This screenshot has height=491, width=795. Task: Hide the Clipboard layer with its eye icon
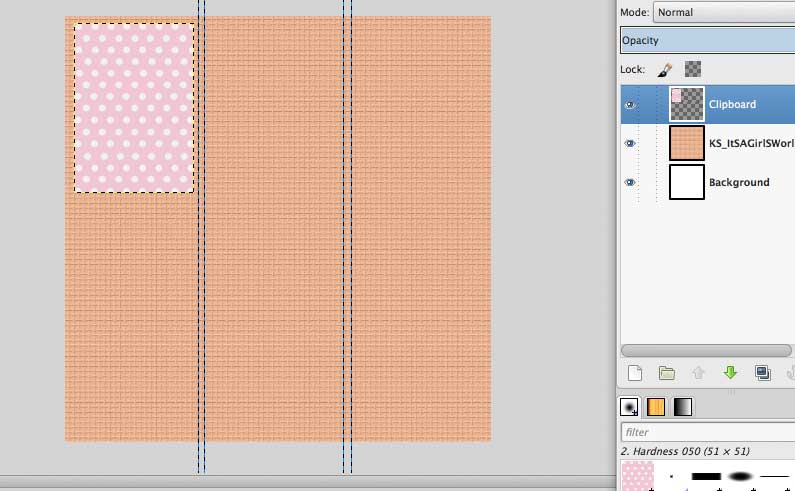(x=630, y=105)
